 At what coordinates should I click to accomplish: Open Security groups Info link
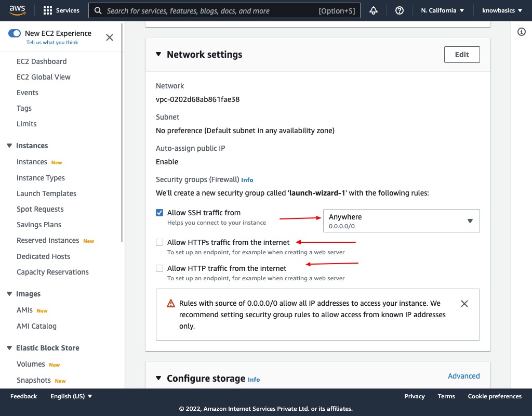pos(247,180)
